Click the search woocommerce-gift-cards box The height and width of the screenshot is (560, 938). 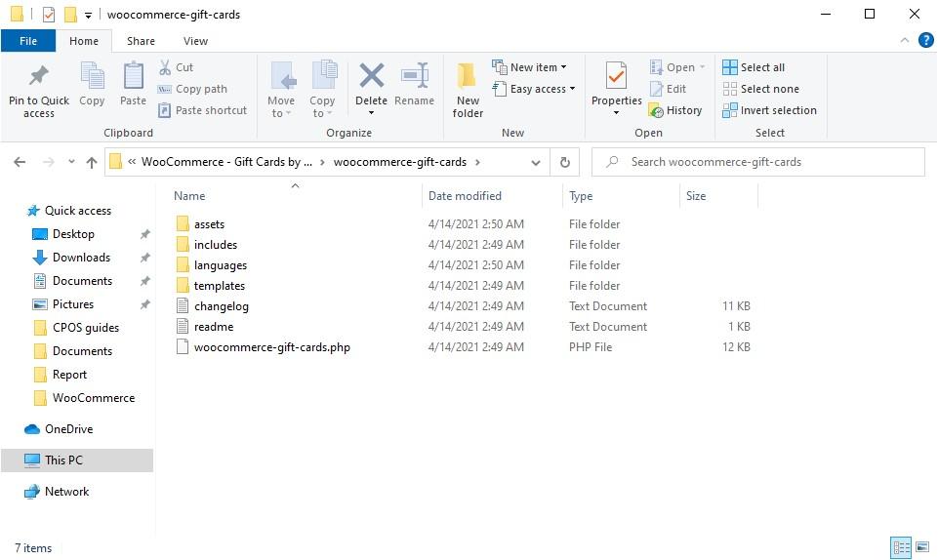pyautogui.click(x=758, y=162)
